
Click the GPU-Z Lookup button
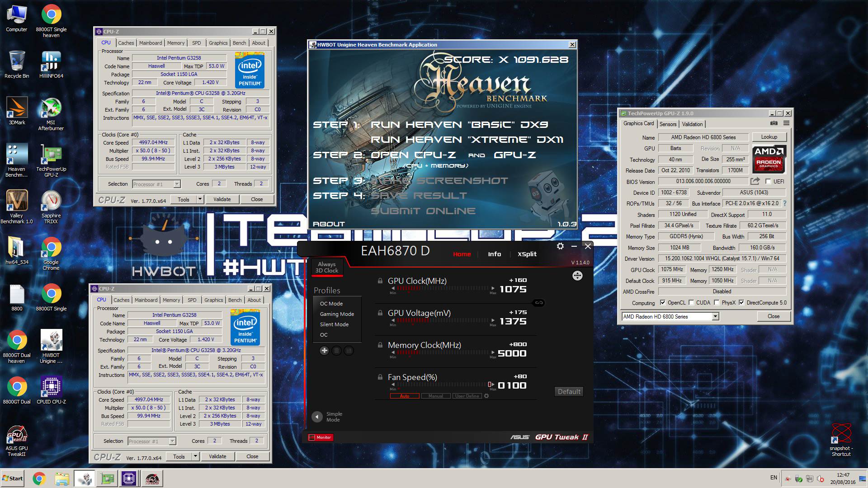pos(769,137)
